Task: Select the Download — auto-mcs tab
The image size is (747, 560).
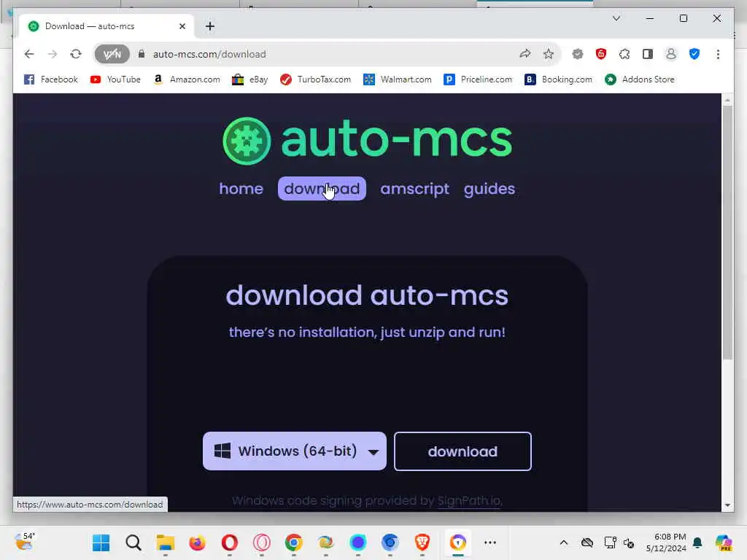Action: (107, 26)
